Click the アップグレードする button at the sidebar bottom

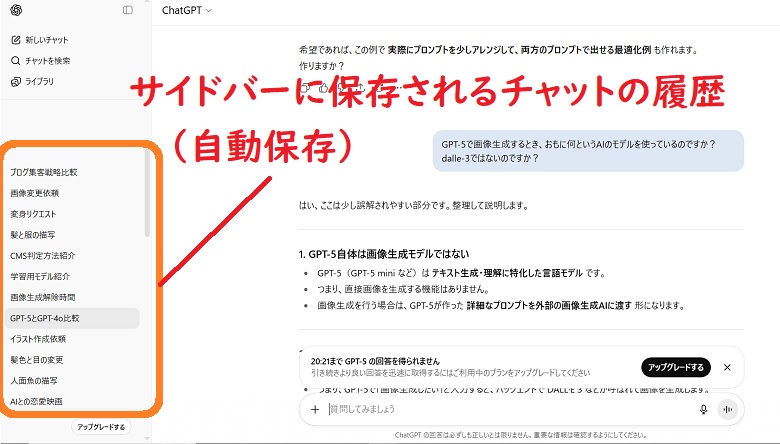101,427
